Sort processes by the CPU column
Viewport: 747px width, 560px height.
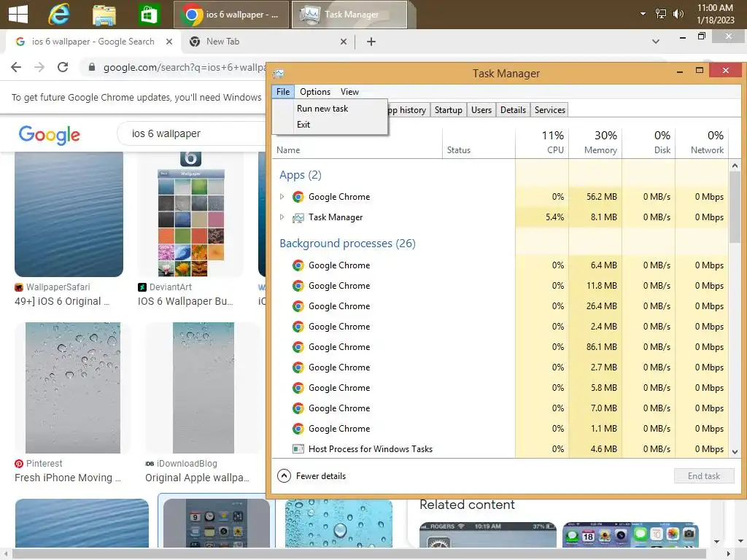pos(542,144)
